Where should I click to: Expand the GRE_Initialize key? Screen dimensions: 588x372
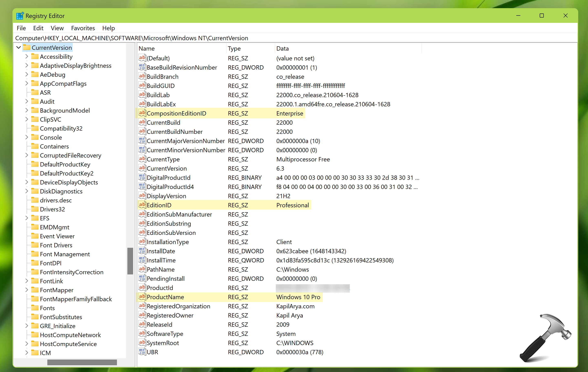(x=27, y=326)
